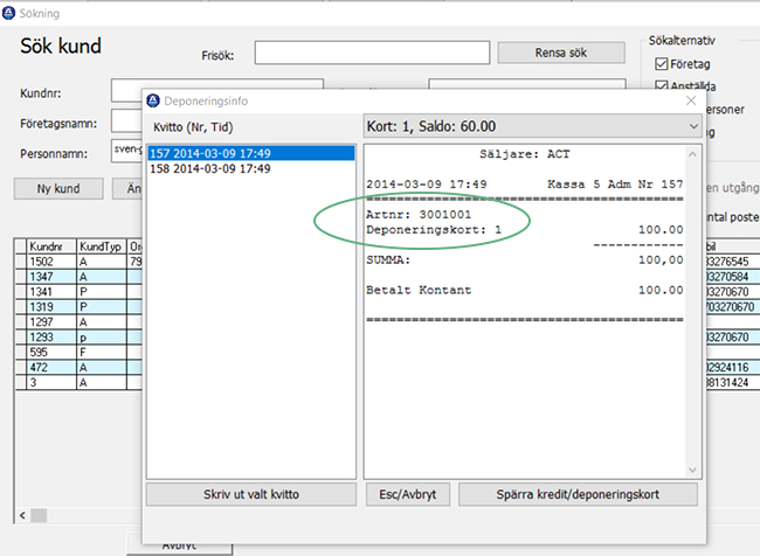Image resolution: width=760 pixels, height=556 pixels.
Task: Select customer row 595
Action: 79,352
